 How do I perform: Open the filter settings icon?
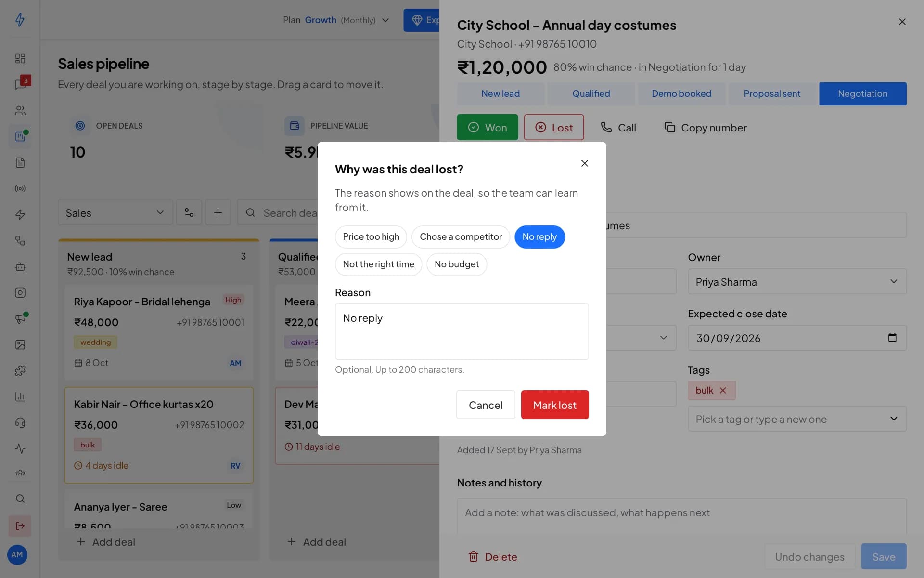[189, 213]
